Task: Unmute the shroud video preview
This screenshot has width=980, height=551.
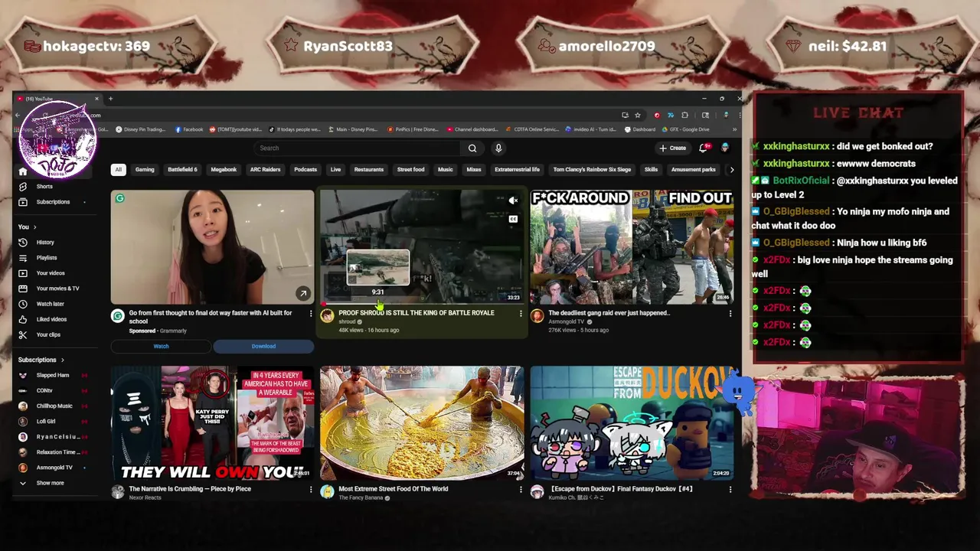Action: click(513, 201)
